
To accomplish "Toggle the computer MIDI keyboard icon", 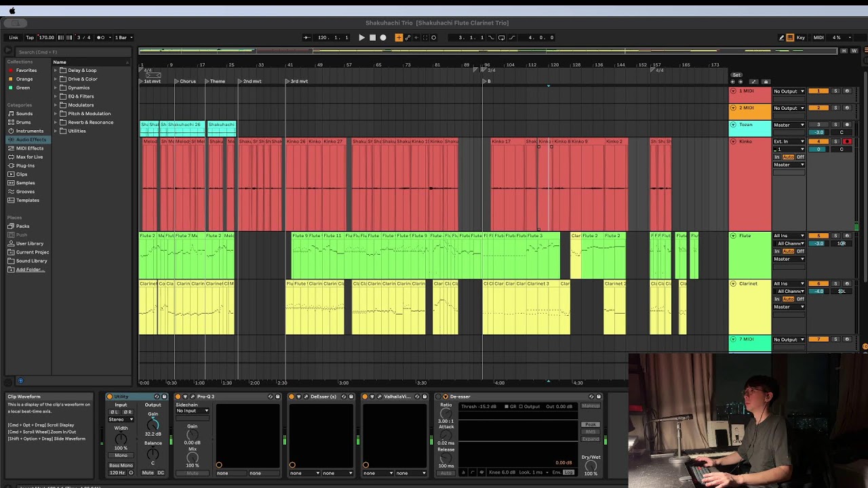I will point(790,38).
